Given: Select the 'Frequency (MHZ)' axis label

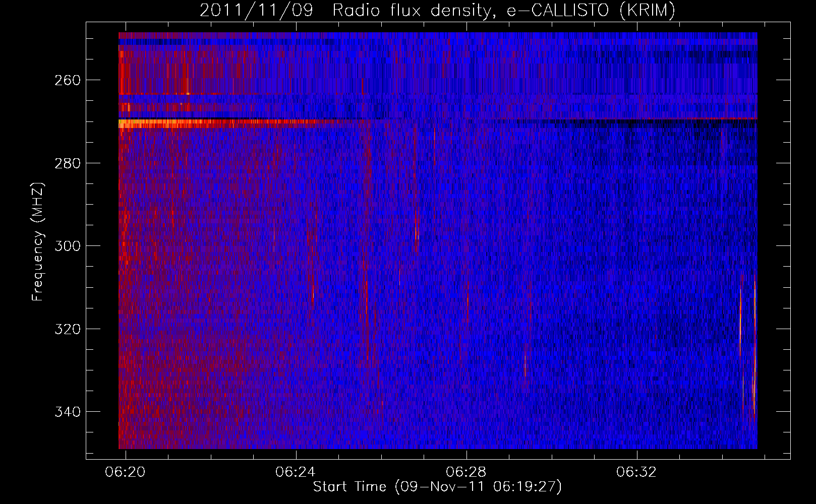Looking at the screenshot, I should pos(38,242).
